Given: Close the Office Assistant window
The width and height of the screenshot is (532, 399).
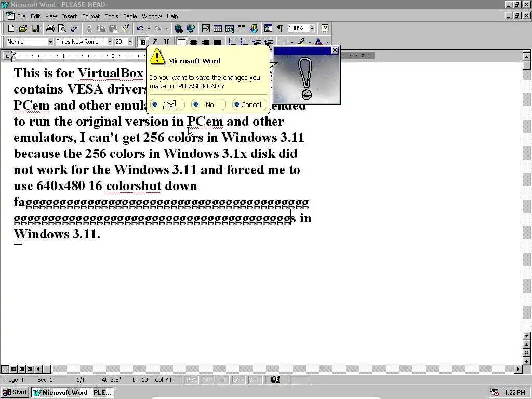Looking at the screenshot, I should click(x=335, y=50).
